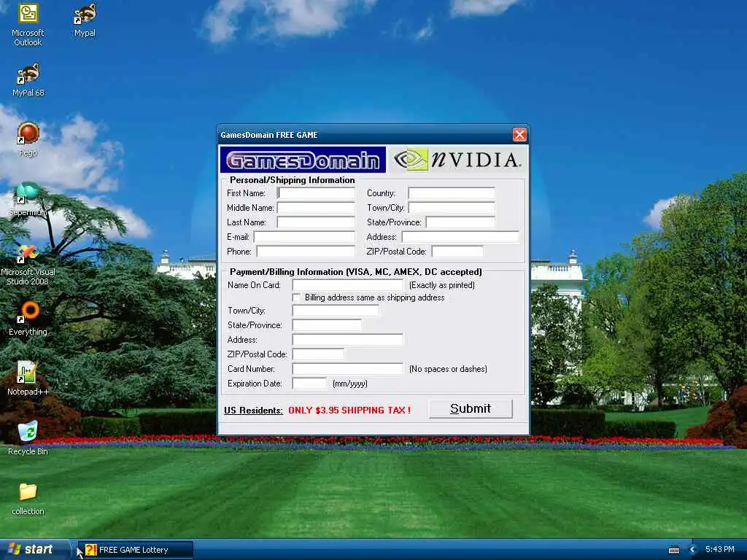Select Microsoft Visual Studio 2008 desktop icon
Image resolution: width=747 pixels, height=560 pixels.
28,265
